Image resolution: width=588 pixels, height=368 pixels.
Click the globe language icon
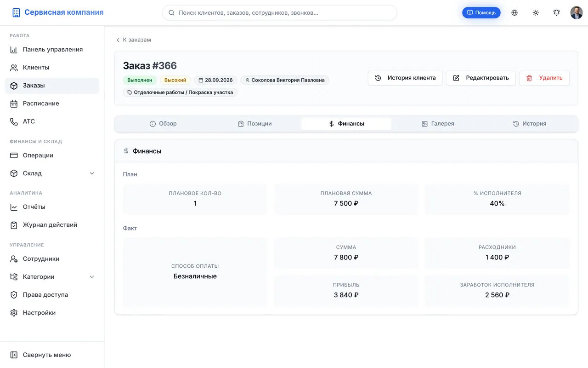coord(514,13)
